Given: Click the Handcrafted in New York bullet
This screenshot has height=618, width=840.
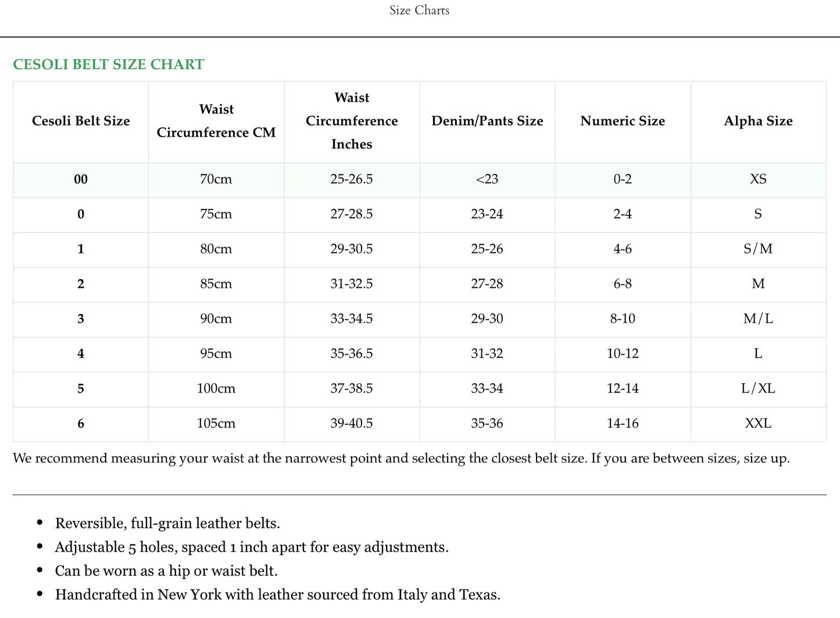Looking at the screenshot, I should click(278, 595).
